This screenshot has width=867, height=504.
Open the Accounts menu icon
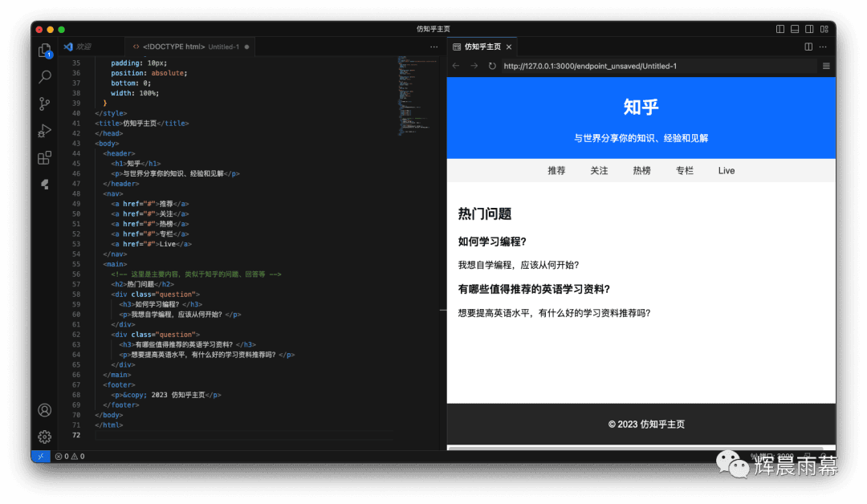[45, 410]
